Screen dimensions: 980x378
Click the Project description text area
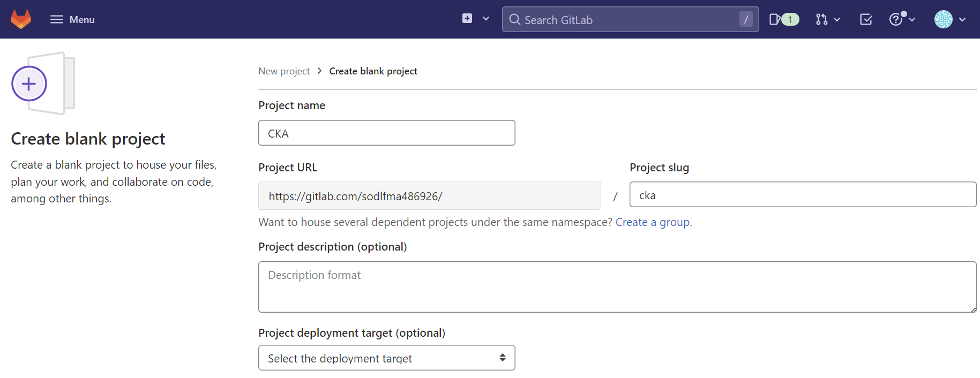coord(617,287)
